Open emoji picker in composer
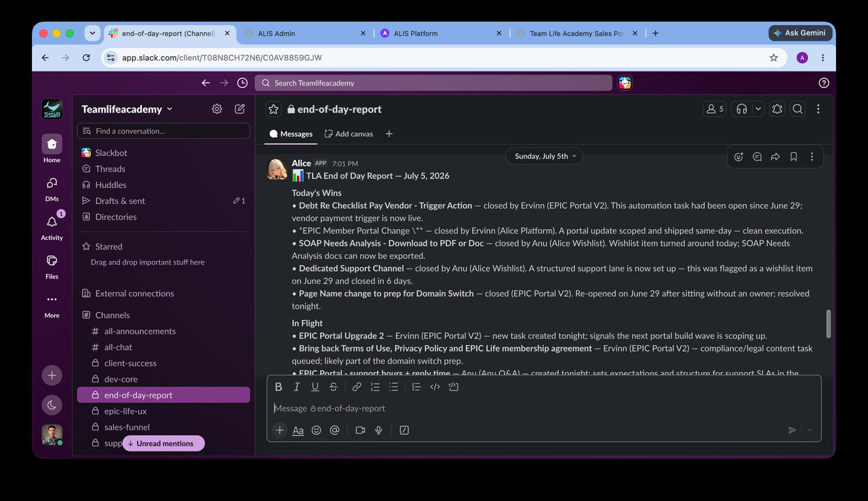The width and height of the screenshot is (868, 501). point(316,430)
